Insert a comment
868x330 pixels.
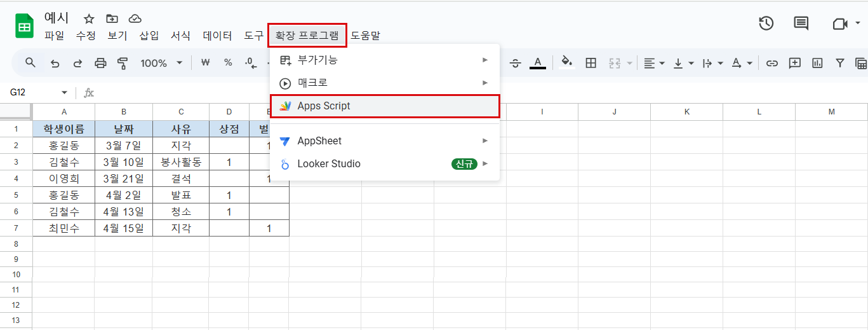point(794,63)
